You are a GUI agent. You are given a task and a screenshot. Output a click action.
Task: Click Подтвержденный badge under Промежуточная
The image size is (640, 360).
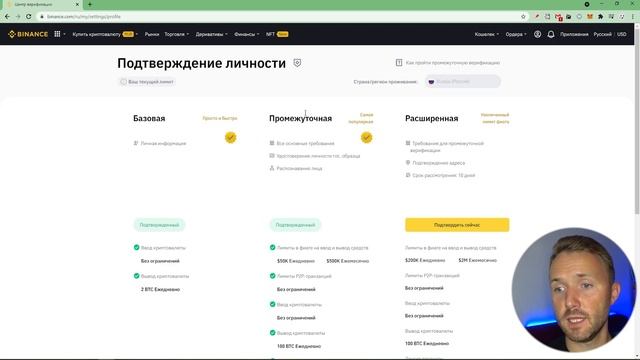pos(295,225)
